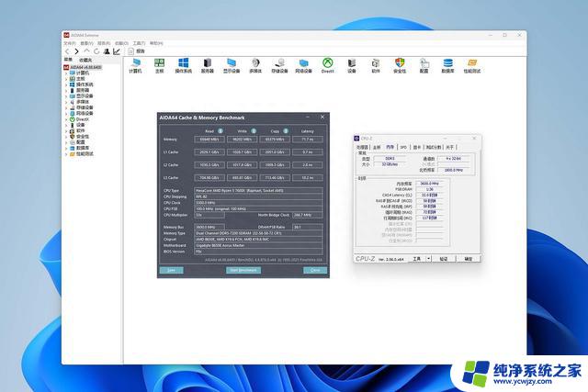Open the Tools dropdown arrow in CPU-Z

coord(428,259)
